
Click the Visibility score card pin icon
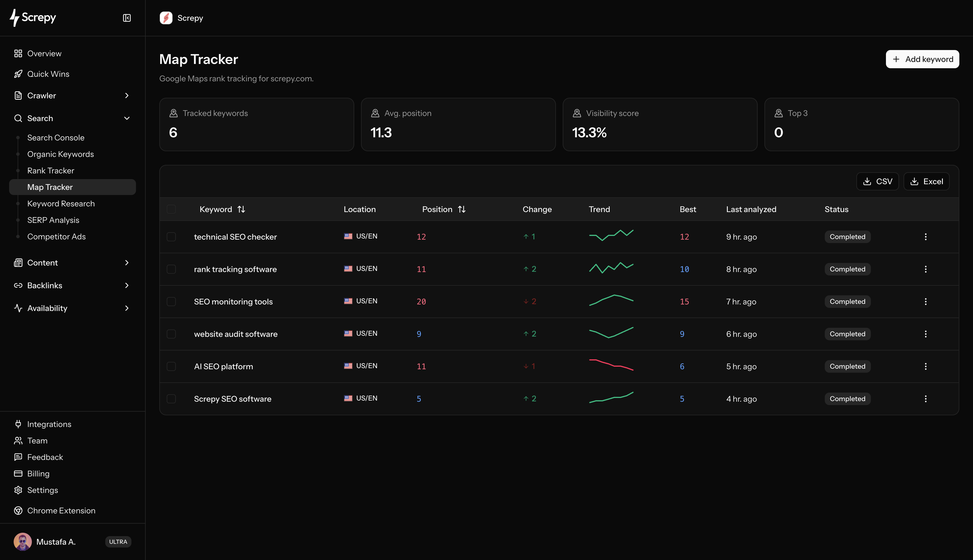[x=577, y=113]
